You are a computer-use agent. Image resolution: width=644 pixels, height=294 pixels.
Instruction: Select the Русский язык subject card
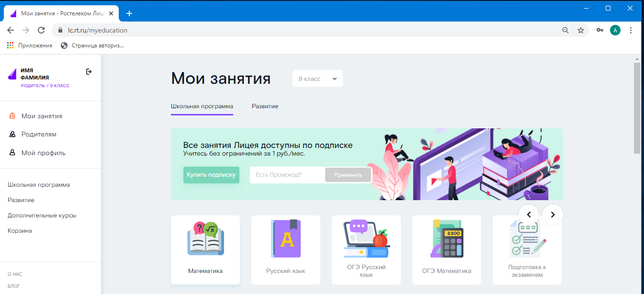[x=286, y=249]
